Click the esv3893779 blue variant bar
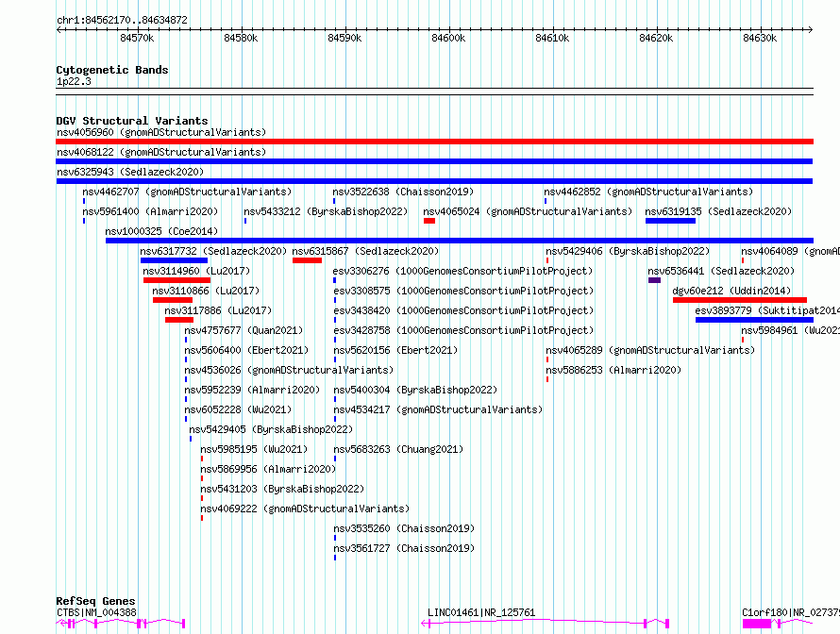Image resolution: width=840 pixels, height=634 pixels. 754,320
